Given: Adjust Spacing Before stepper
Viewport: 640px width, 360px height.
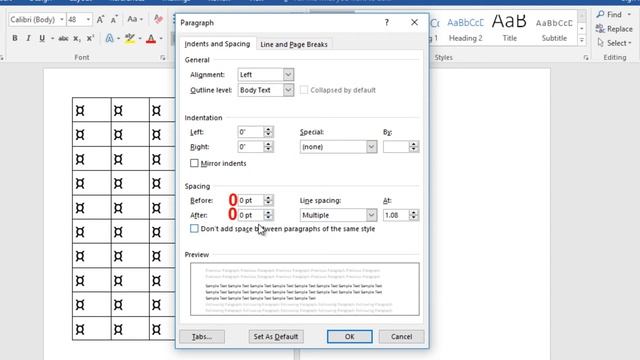Looking at the screenshot, I should pyautogui.click(x=268, y=200).
